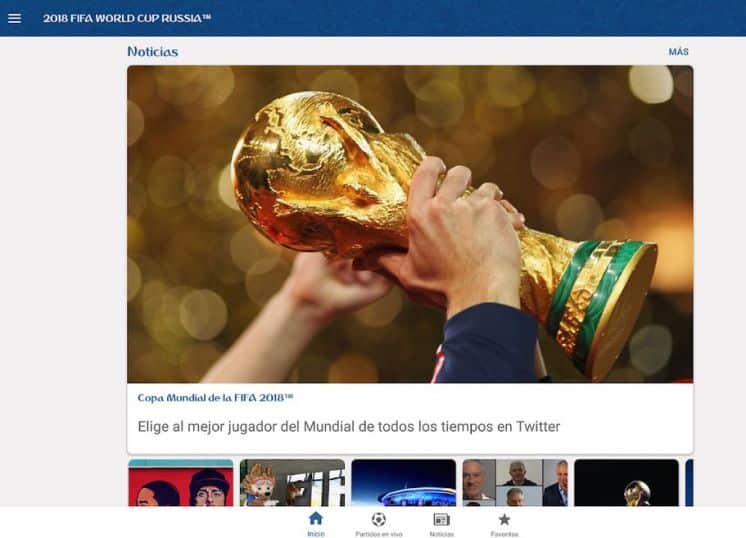
Task: Open the hamburger menu
Action: click(x=14, y=18)
